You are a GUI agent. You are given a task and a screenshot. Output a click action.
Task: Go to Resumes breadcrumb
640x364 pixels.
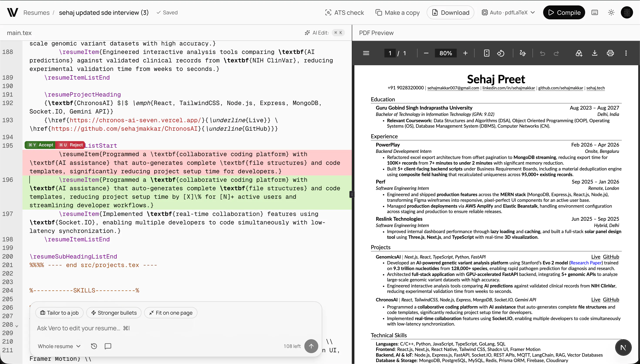[x=37, y=12]
